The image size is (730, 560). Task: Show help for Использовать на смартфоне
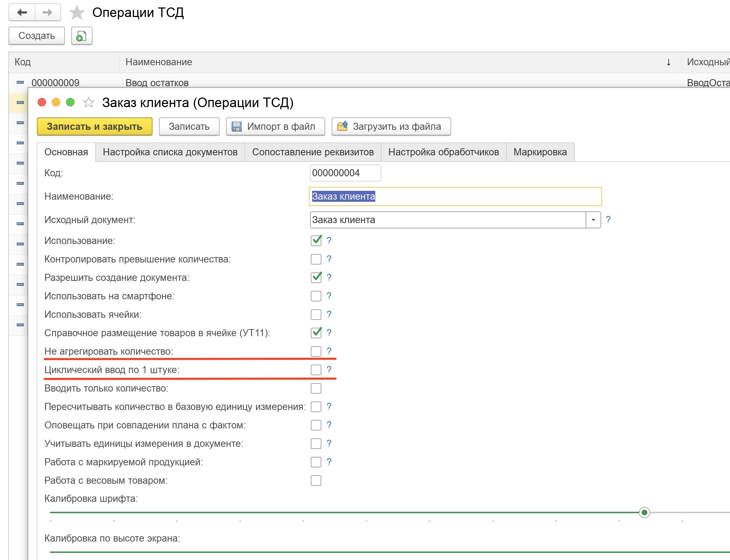point(329,296)
